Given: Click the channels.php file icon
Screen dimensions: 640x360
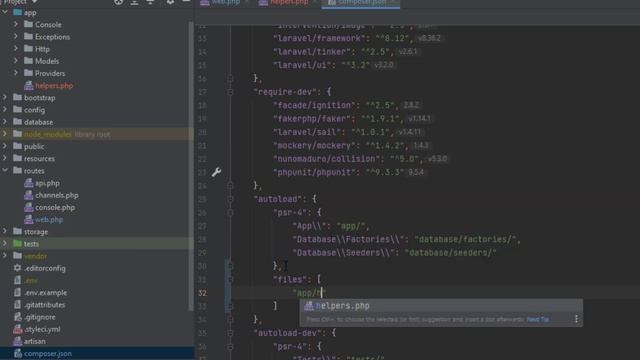Looking at the screenshot, I should [x=28, y=196].
